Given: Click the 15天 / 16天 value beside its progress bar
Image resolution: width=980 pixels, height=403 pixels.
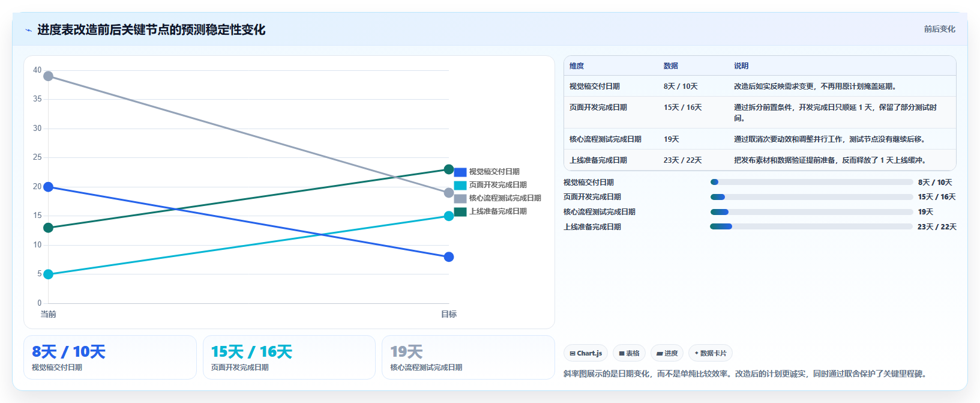Looking at the screenshot, I should pos(937,197).
